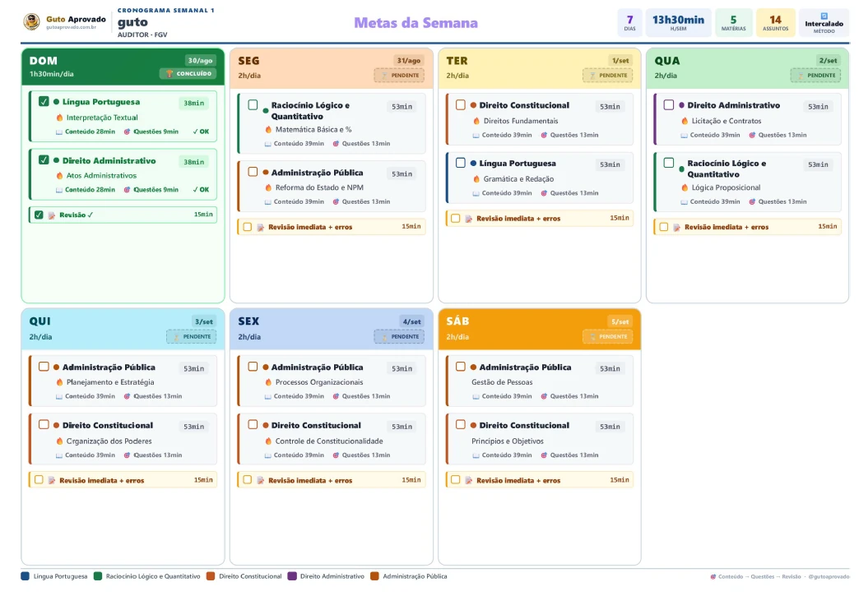Click the pencil icon in SEG Revisão imediata row
This screenshot has width=868, height=596.
[260, 227]
